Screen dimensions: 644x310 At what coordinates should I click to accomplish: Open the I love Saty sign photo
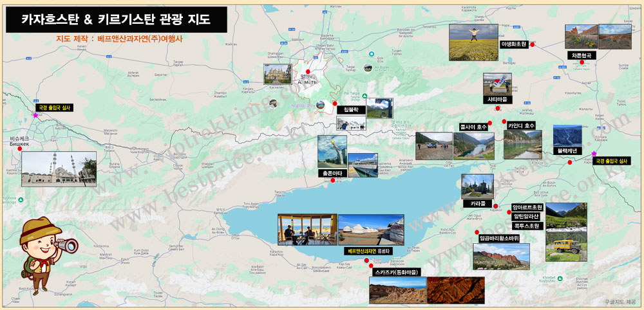(497, 84)
